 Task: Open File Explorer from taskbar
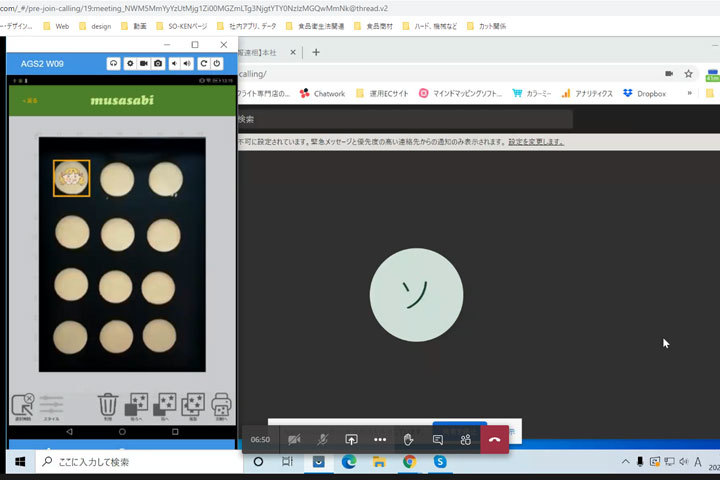(x=379, y=462)
